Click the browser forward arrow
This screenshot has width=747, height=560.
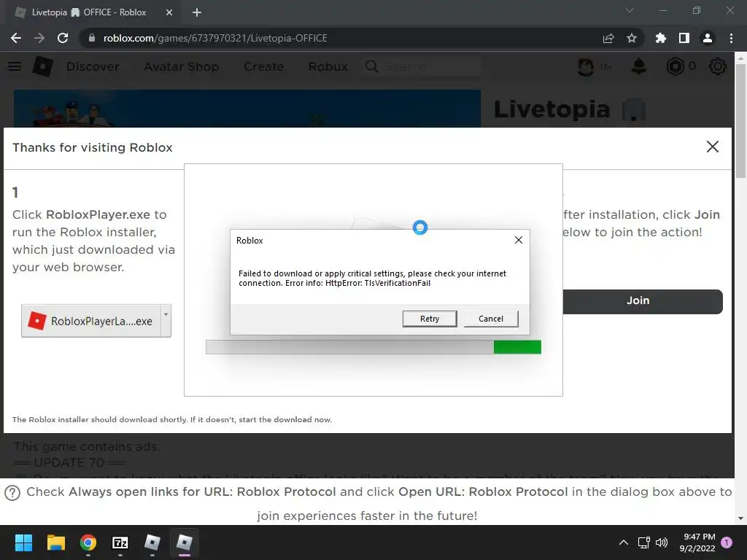39,38
